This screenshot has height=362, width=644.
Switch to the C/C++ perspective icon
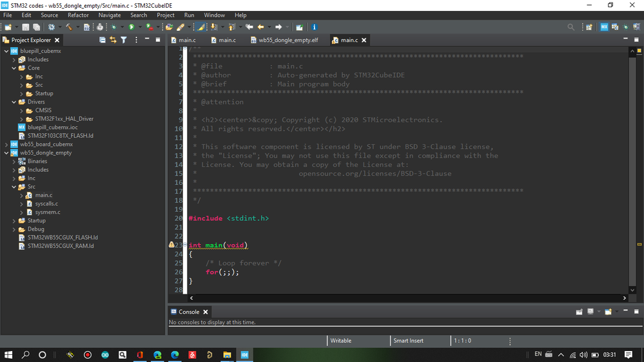coord(615,27)
